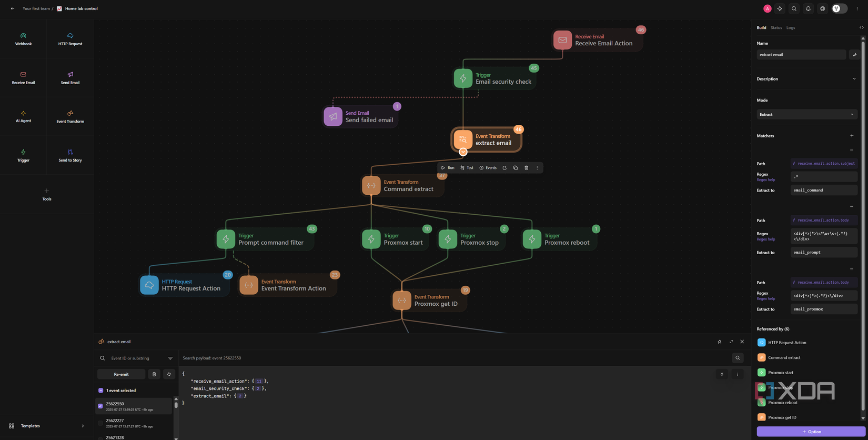Delete selected event with trash icon
868x440 pixels.
(154, 374)
